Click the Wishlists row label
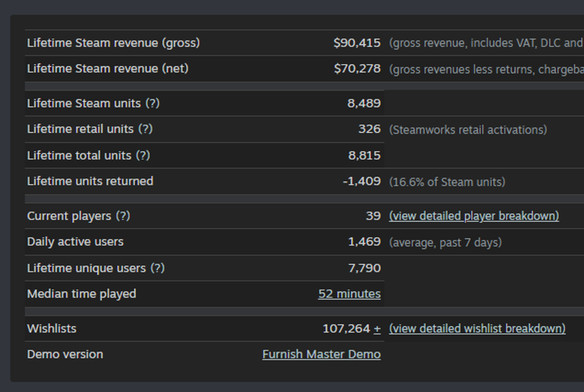584x392 pixels. point(52,329)
